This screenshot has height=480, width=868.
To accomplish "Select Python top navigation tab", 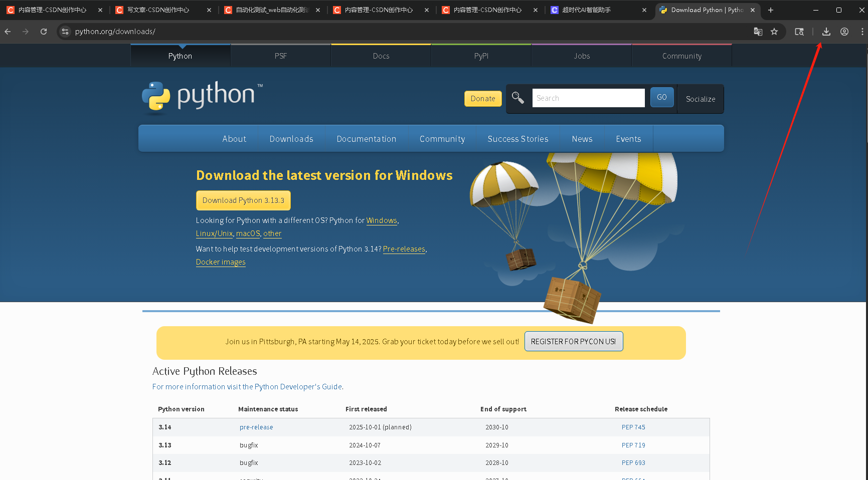I will coord(181,56).
